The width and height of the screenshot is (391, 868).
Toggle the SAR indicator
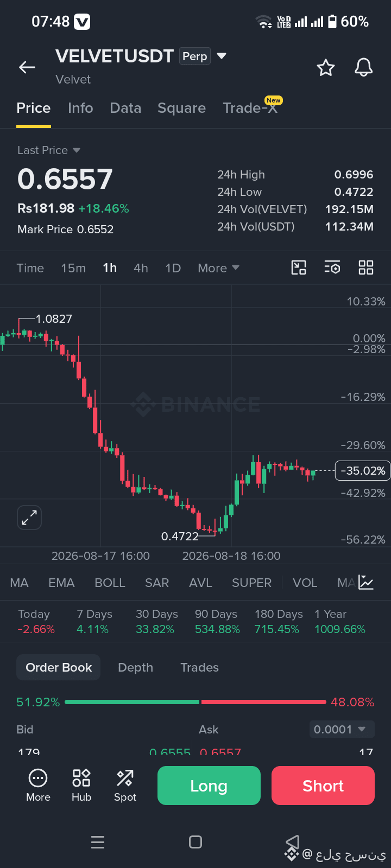(x=157, y=583)
